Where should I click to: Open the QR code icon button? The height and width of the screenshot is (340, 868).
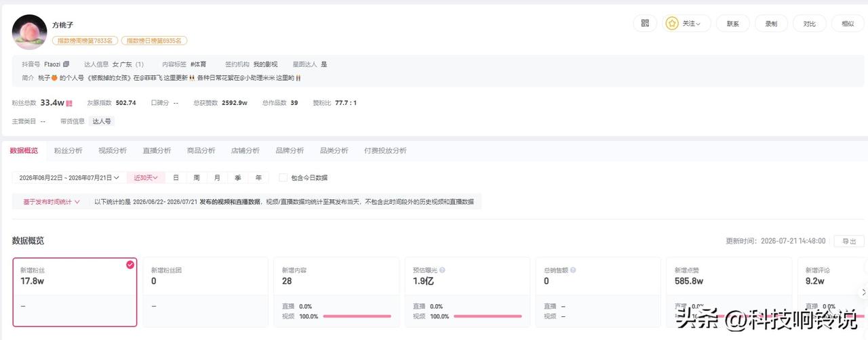tap(645, 23)
